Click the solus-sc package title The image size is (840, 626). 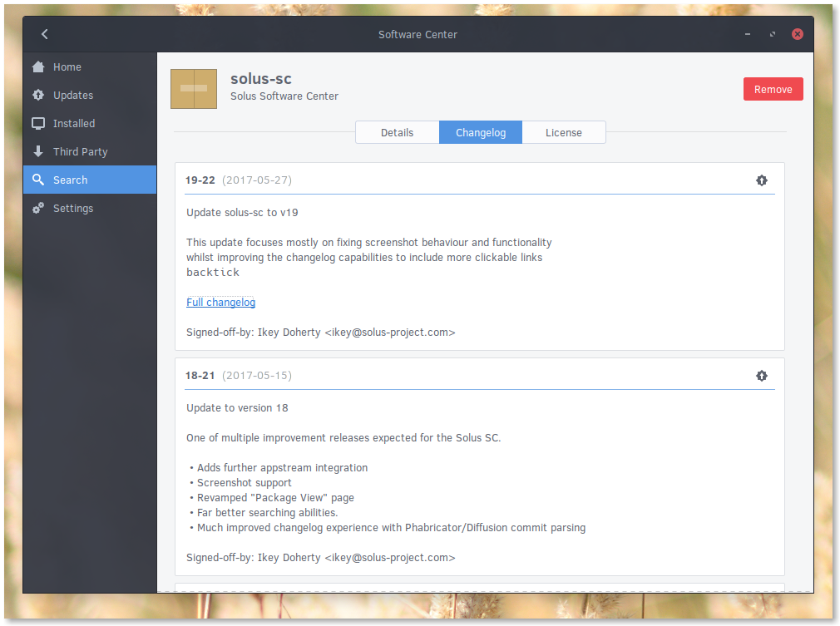click(261, 79)
